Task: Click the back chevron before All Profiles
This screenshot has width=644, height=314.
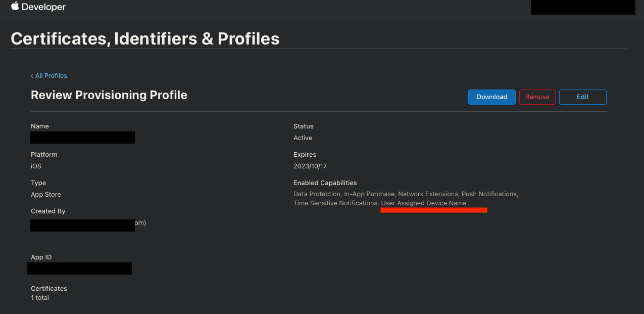Action: coord(32,76)
